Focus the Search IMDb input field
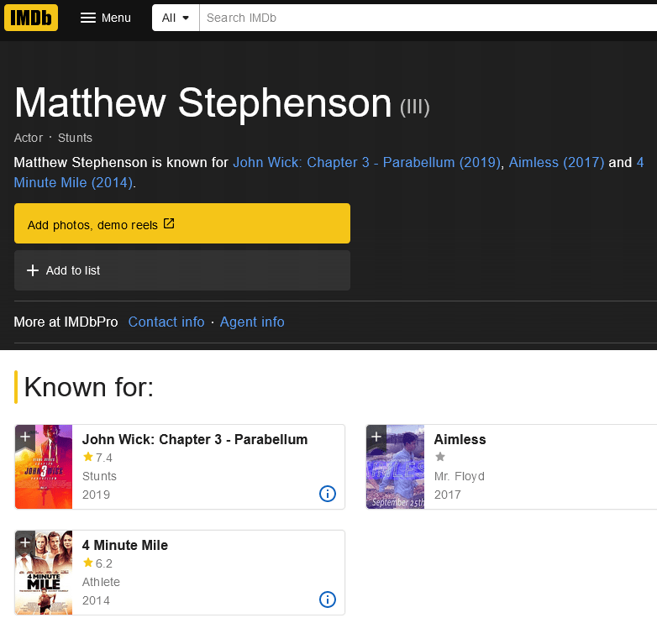This screenshot has width=657, height=644. point(420,18)
